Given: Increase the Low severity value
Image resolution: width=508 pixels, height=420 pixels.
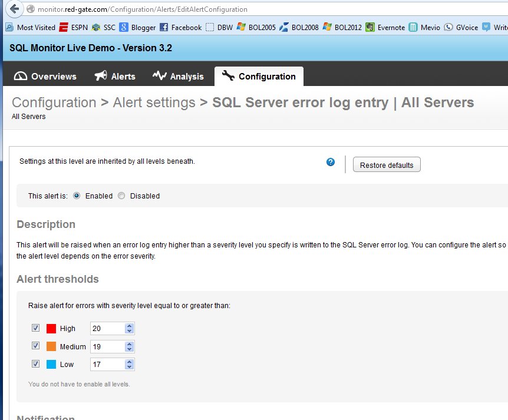Looking at the screenshot, I should click(x=129, y=362).
